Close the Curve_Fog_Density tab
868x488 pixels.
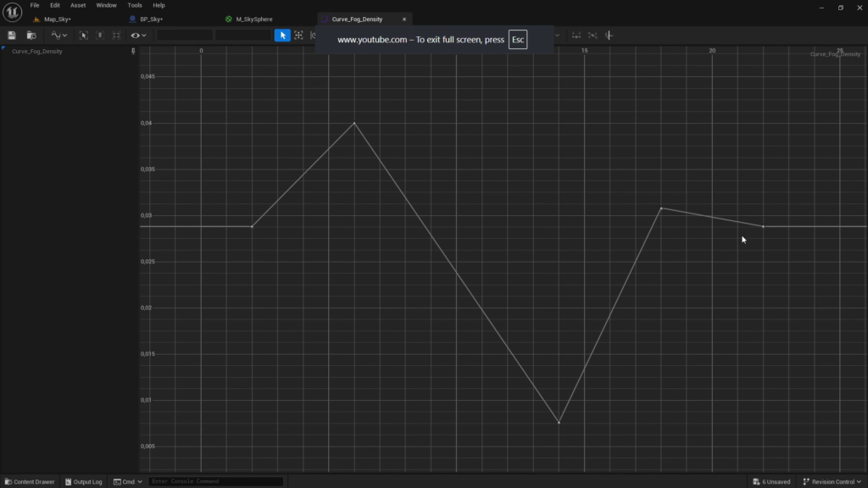[x=404, y=19]
